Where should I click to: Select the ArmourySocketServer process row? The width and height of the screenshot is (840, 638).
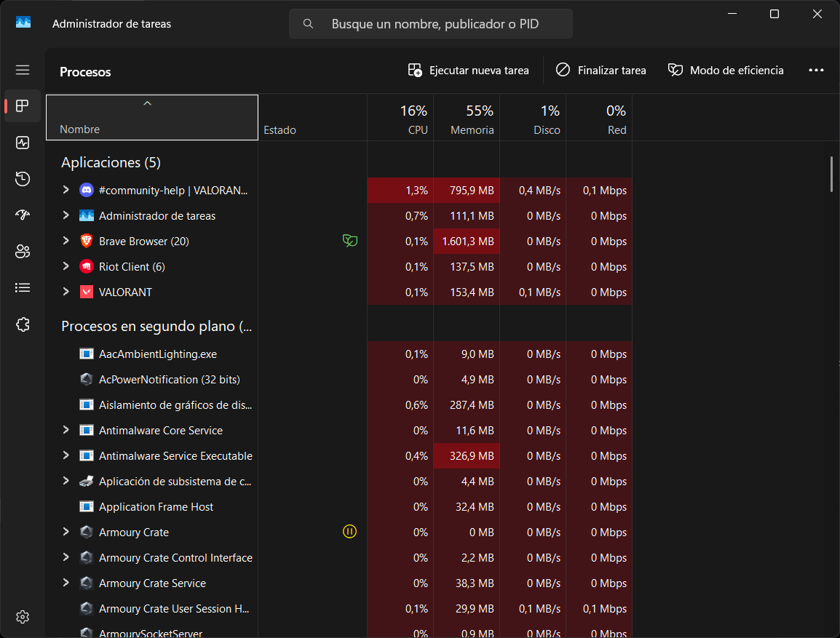tap(339, 631)
